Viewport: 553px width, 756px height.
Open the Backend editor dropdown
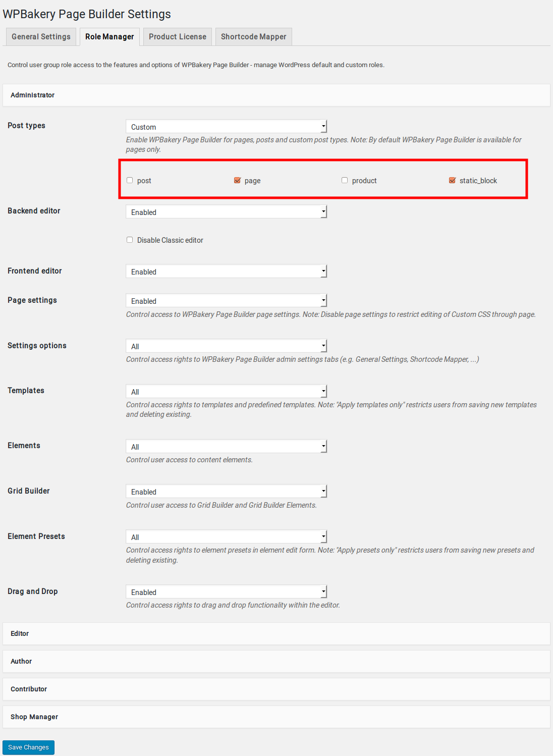227,212
